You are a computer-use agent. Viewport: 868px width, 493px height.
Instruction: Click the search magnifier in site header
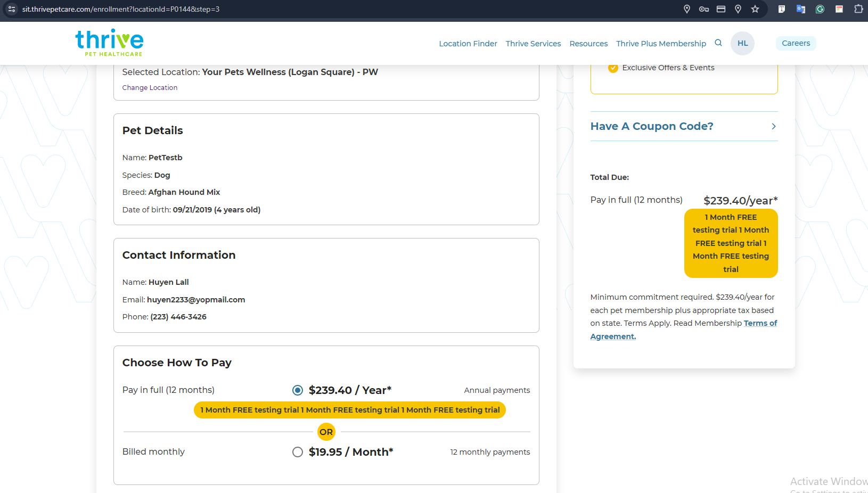(718, 43)
